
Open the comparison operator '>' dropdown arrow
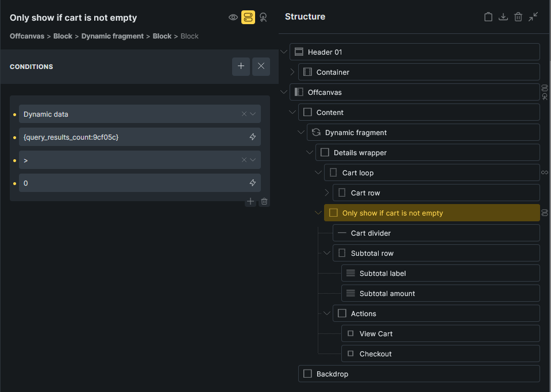tap(253, 160)
